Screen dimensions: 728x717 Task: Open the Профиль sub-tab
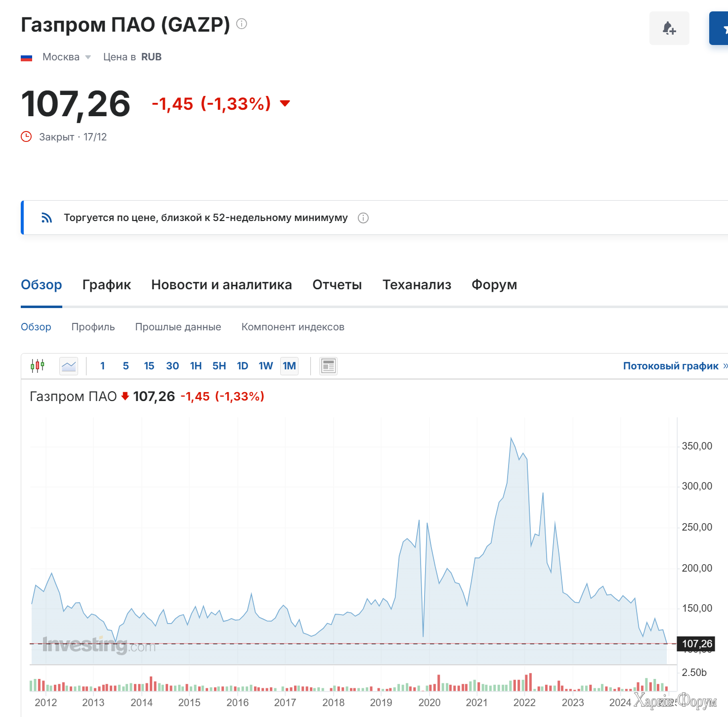(x=93, y=327)
